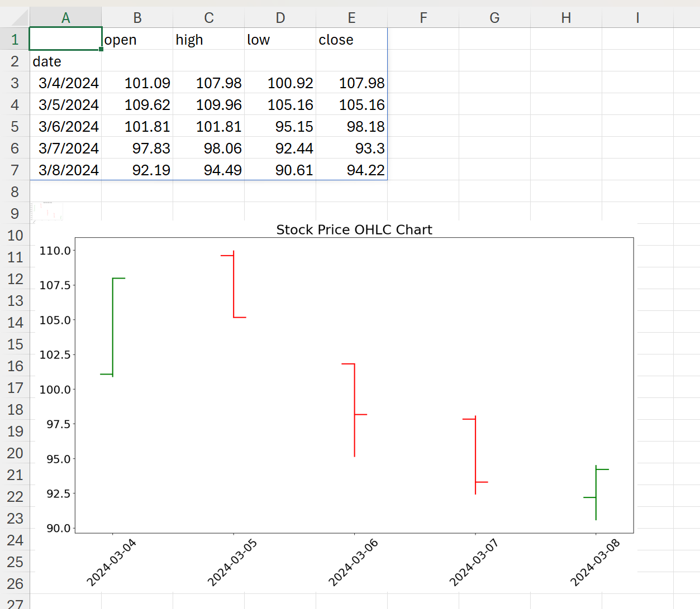Select column C header
700x609 pixels.
point(208,18)
